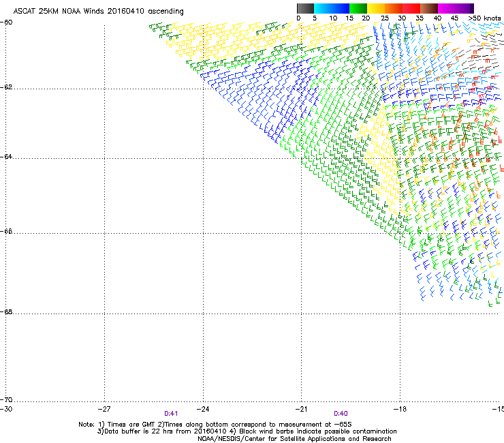Click the purple time label '0:41'
The height and width of the screenshot is (443, 504).
171,414
